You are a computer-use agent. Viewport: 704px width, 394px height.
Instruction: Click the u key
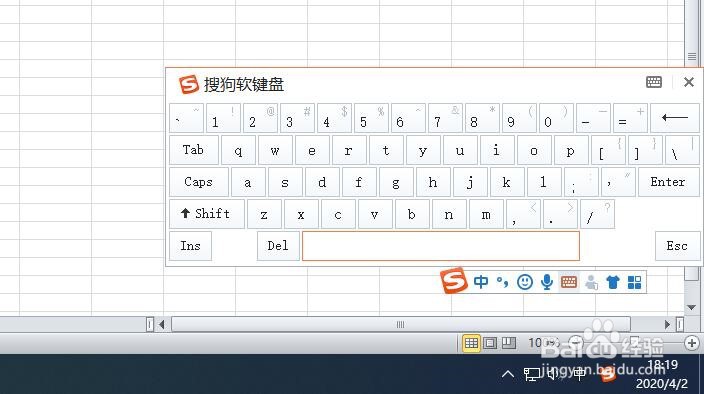click(460, 150)
